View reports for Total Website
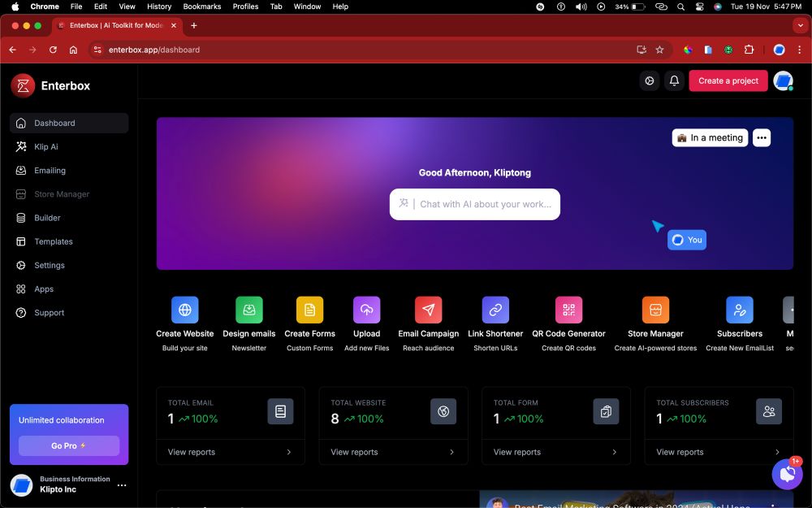 (393, 452)
